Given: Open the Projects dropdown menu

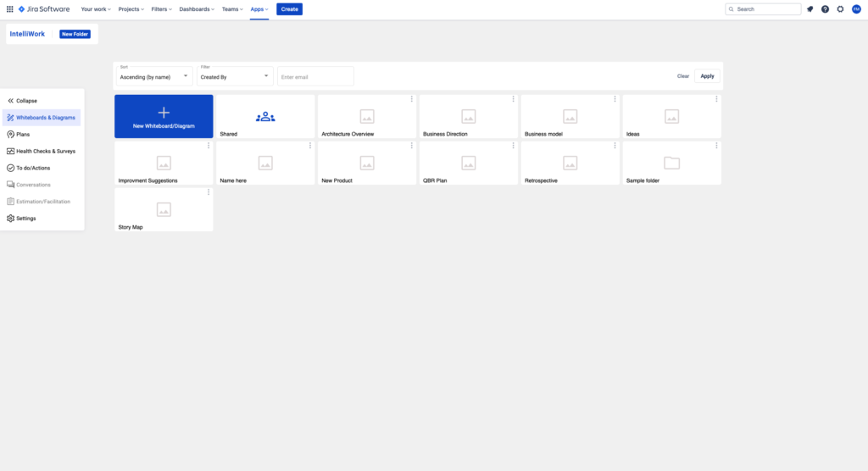Looking at the screenshot, I should [131, 9].
